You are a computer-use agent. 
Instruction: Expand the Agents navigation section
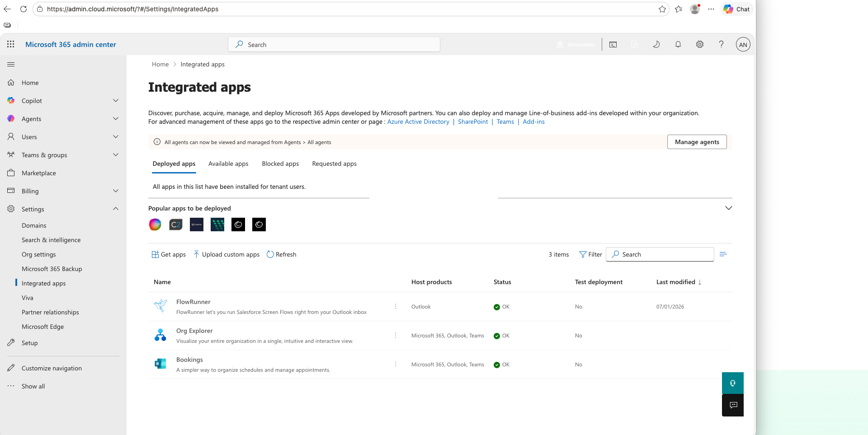click(116, 118)
